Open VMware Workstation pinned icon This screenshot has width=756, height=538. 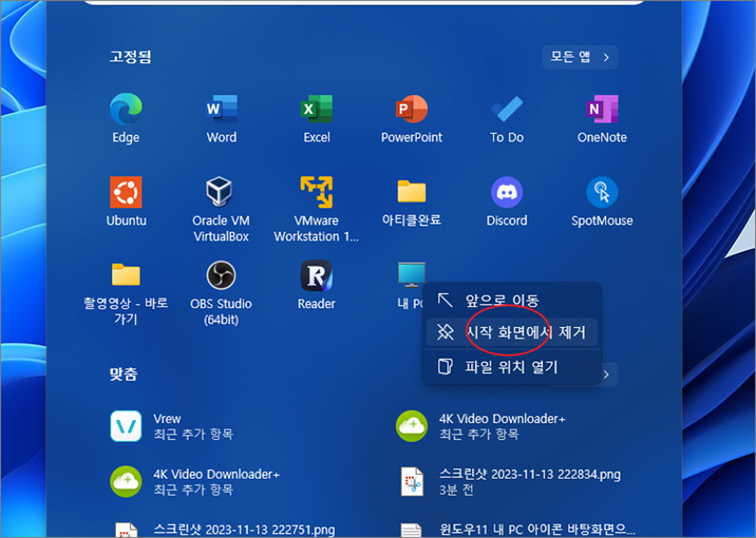(x=316, y=192)
